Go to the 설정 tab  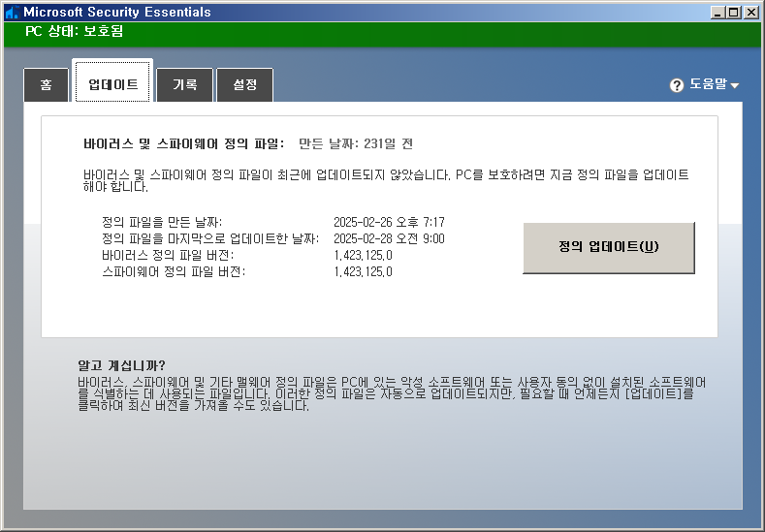pyautogui.click(x=245, y=85)
